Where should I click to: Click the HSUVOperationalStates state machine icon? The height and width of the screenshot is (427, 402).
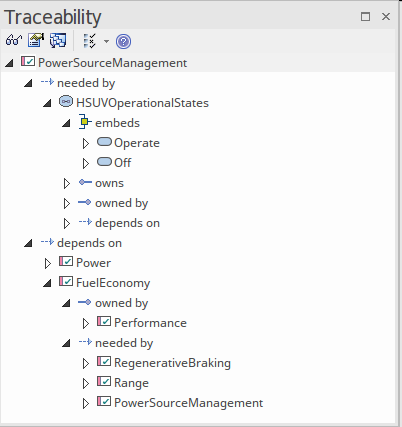click(x=66, y=101)
